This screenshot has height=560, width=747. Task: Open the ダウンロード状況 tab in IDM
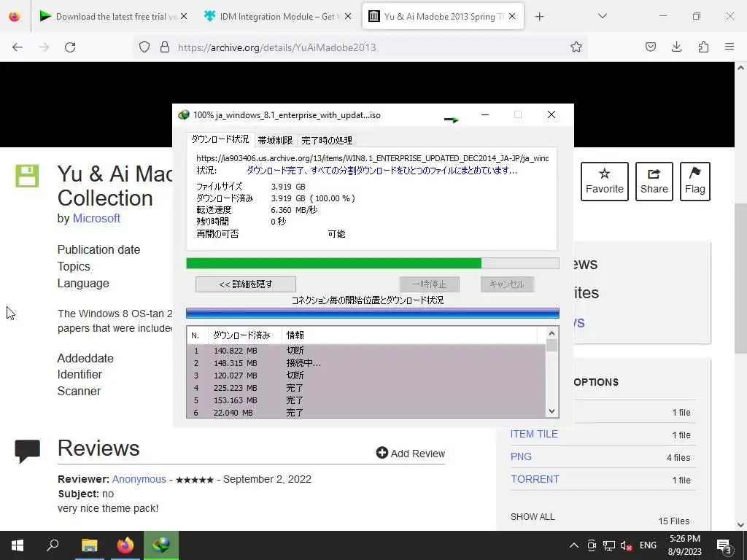[220, 139]
